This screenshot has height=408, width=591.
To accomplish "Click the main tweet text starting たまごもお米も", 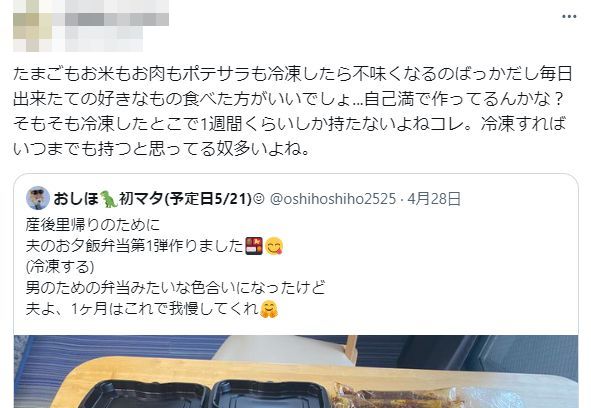I will coord(292,111).
